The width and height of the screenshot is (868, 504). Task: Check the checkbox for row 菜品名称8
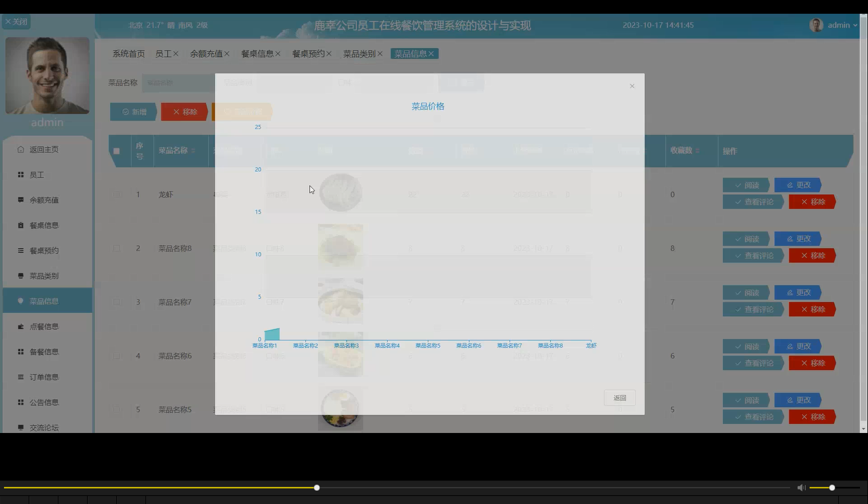[116, 249]
